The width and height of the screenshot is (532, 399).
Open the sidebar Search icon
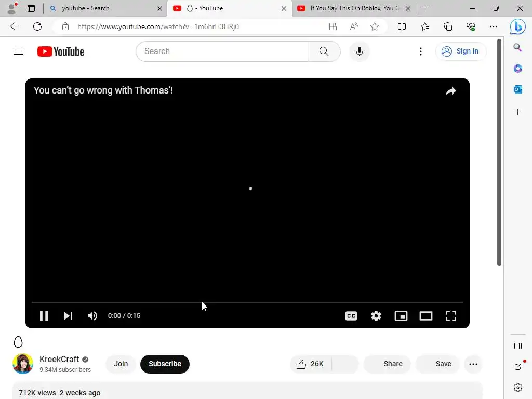point(518,47)
